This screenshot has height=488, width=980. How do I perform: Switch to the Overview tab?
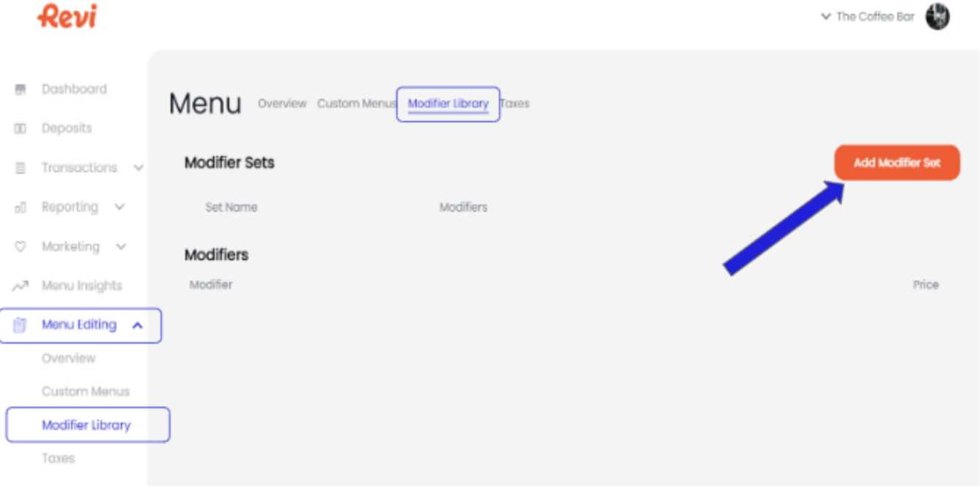pyautogui.click(x=282, y=103)
